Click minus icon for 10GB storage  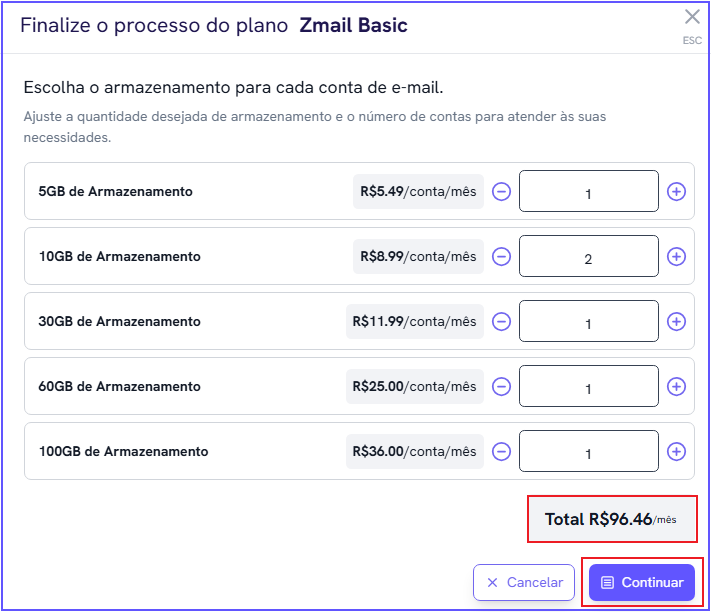pos(502,257)
